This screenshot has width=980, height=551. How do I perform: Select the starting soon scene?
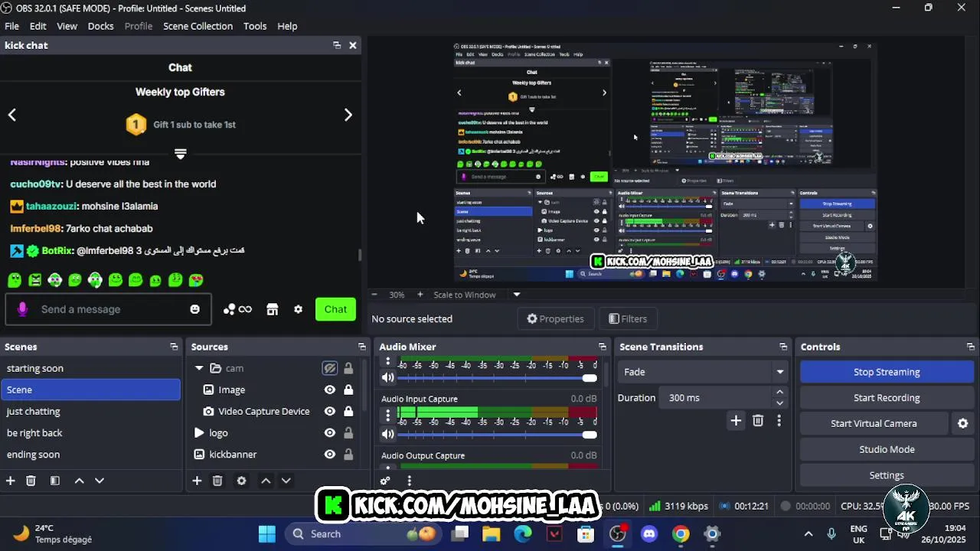90,368
